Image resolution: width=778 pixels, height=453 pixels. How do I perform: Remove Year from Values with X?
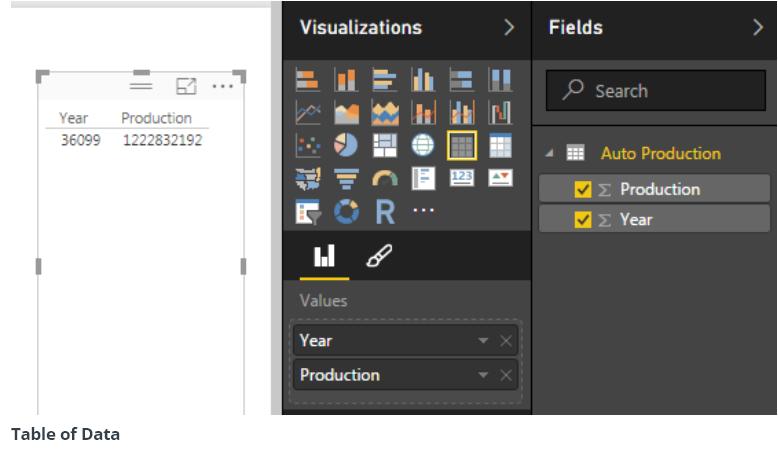505,341
